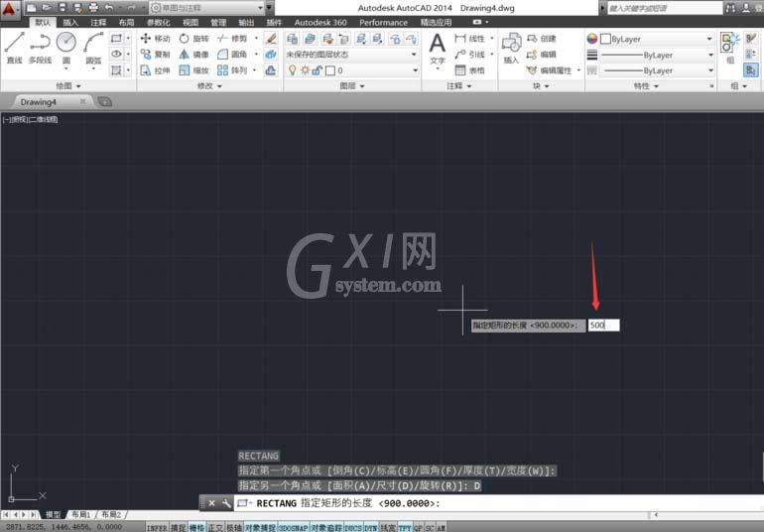The height and width of the screenshot is (532, 764).
Task: Switch to the View (视图) ribbon tab
Action: click(x=191, y=23)
